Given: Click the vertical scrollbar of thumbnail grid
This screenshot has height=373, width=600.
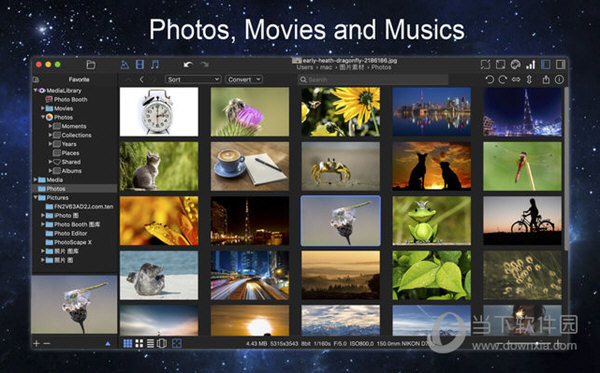Looking at the screenshot, I should coord(566,168).
